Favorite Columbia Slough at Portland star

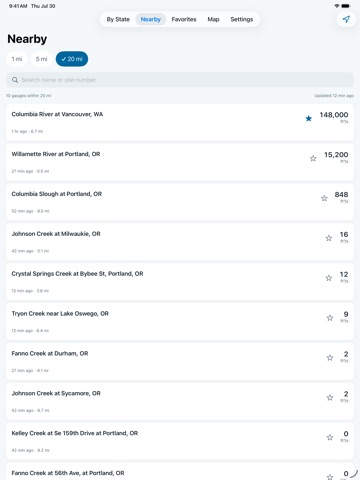tap(324, 198)
